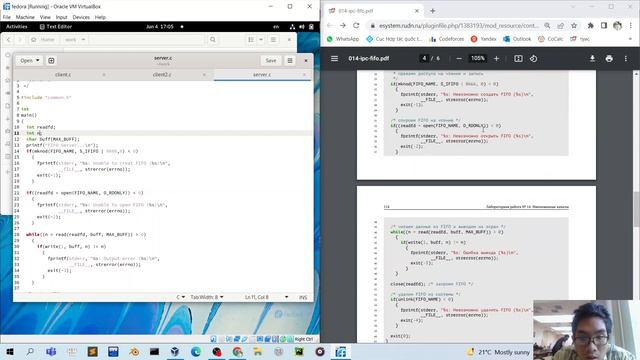
Task: Download the 014-ipc-fifo.pdf file
Action: (x=592, y=58)
